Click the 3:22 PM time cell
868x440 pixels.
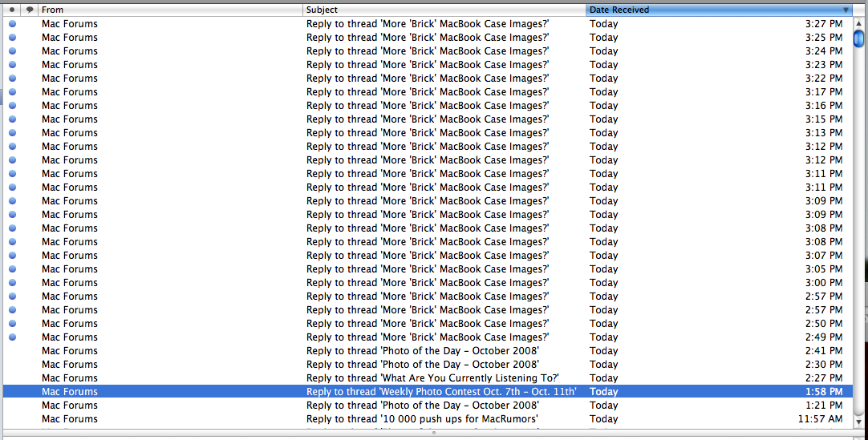[824, 79]
